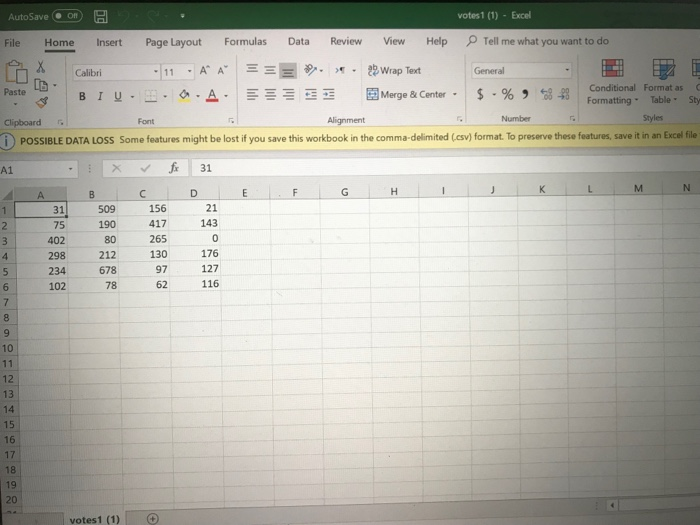Viewport: 700px width, 525px height.
Task: Toggle Wrap Text
Action: [x=394, y=71]
